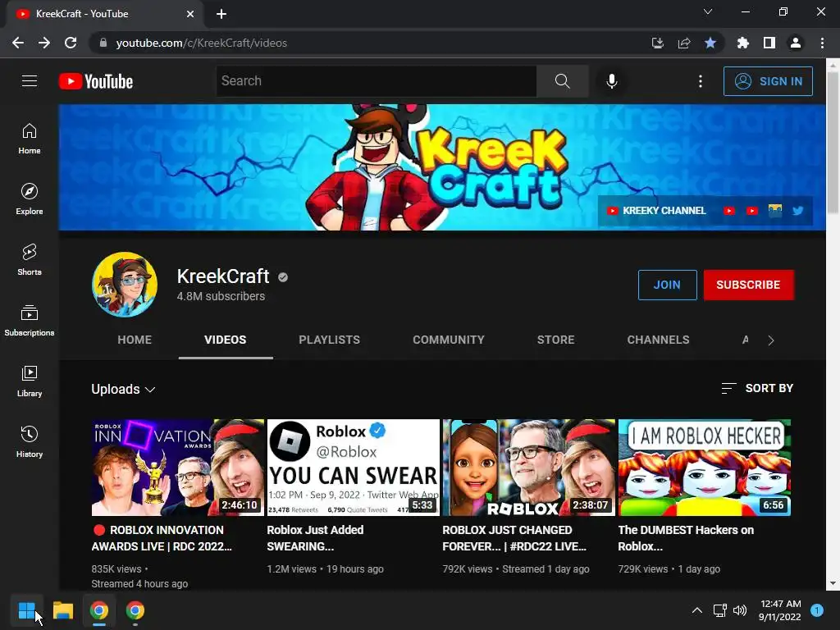Open History in the sidebar
This screenshot has width=840, height=630.
coord(30,441)
